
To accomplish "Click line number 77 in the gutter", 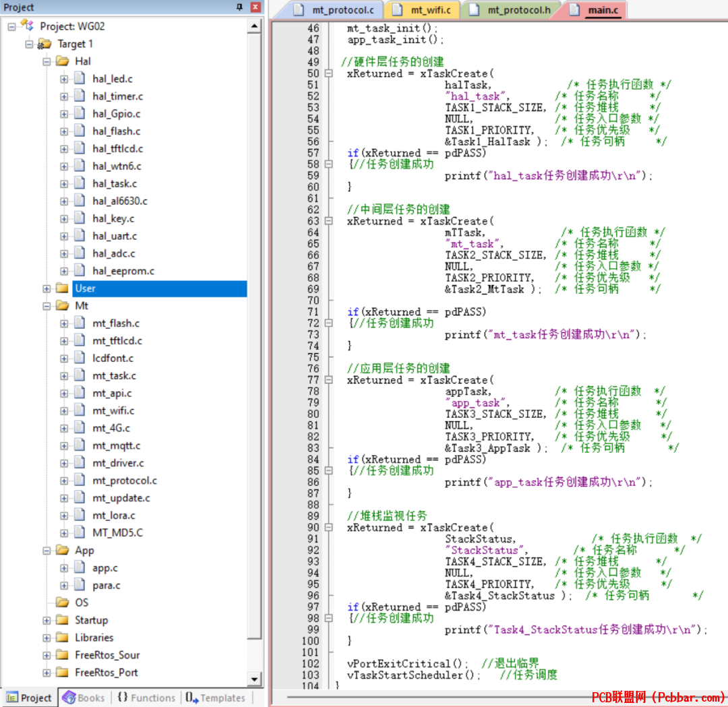I will (x=313, y=380).
